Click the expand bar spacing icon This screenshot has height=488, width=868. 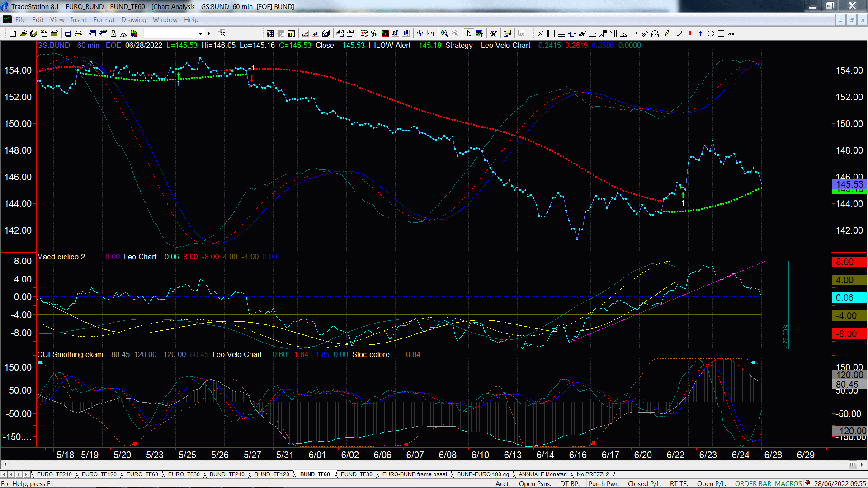(x=430, y=33)
